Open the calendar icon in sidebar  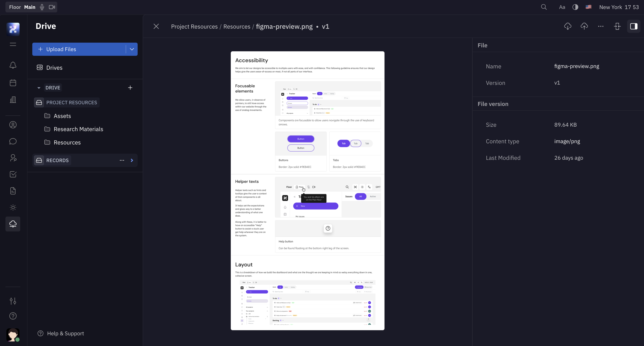point(13,83)
